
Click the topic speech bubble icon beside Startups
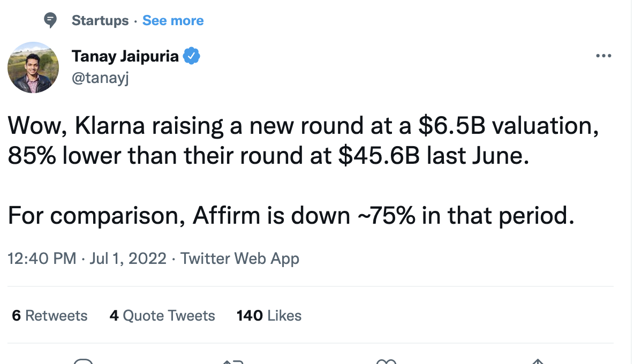50,21
